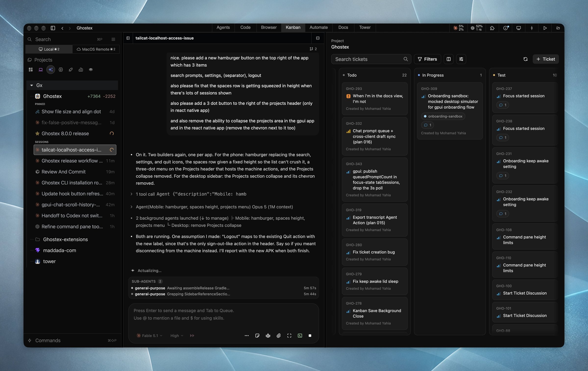Viewport: 588px width, 371px height.
Task: Toggle the board columns layout icon
Action: point(449,59)
